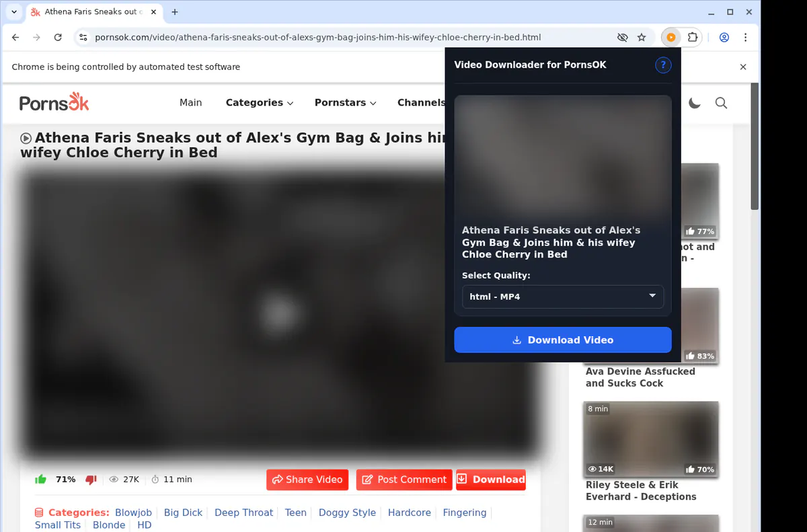Close the automated test software infobar
This screenshot has height=532, width=807.
(743, 67)
